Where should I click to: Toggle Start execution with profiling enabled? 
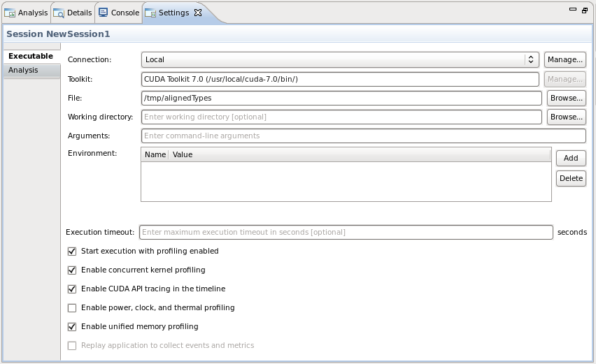72,252
